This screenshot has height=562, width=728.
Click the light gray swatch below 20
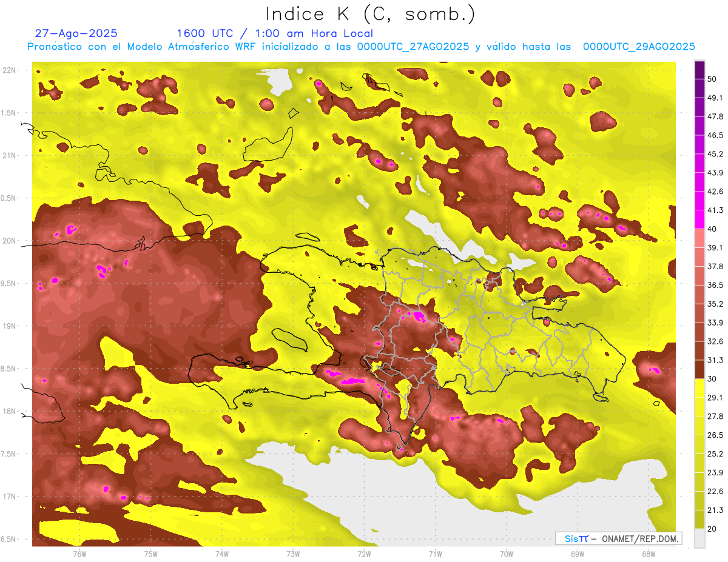click(x=699, y=538)
